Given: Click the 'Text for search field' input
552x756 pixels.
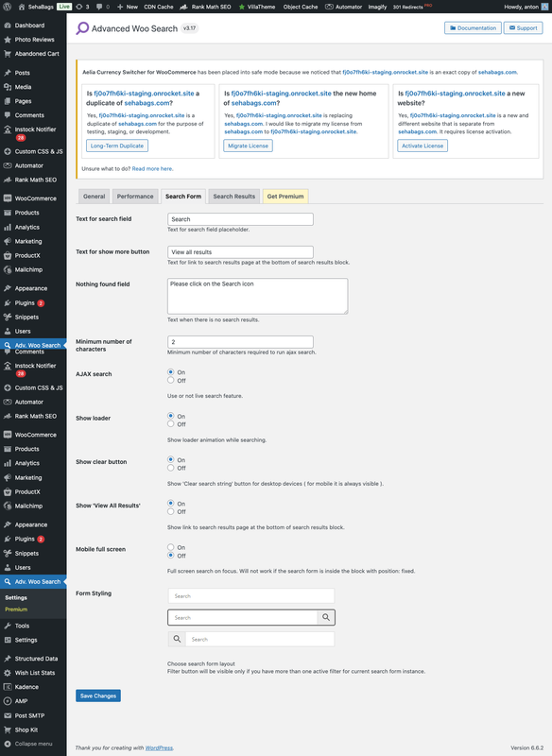Looking at the screenshot, I should (240, 219).
